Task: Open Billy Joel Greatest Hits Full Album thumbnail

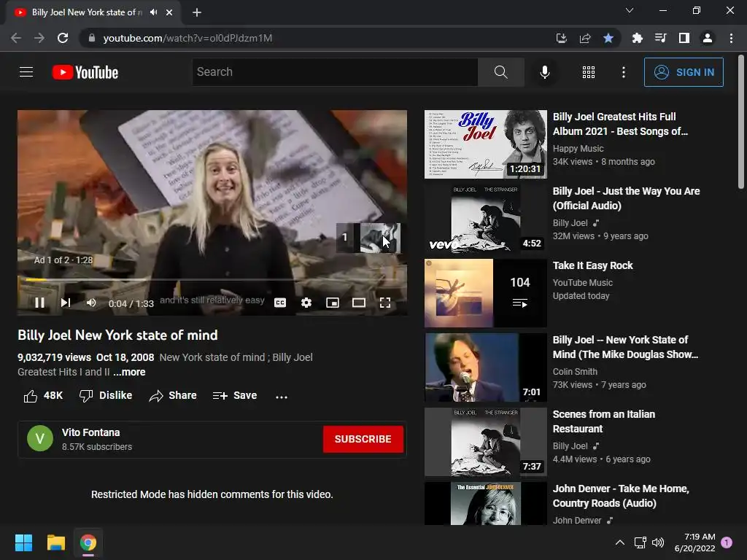Action: click(485, 144)
